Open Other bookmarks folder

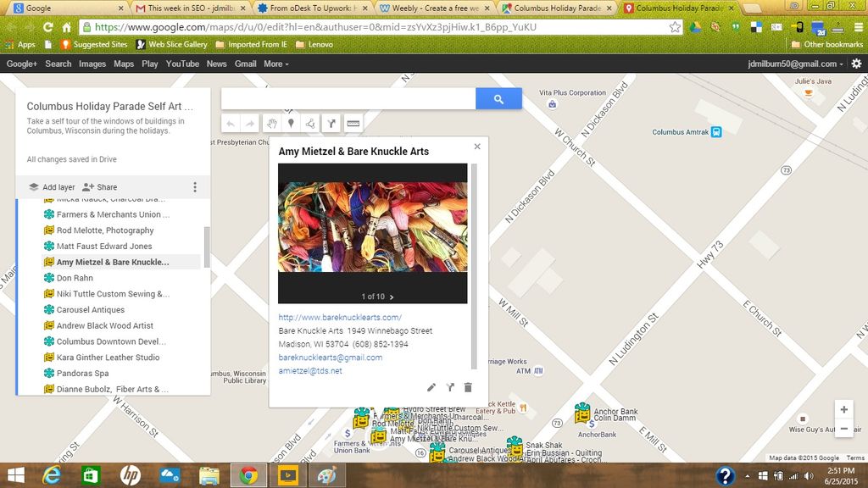[x=827, y=44]
